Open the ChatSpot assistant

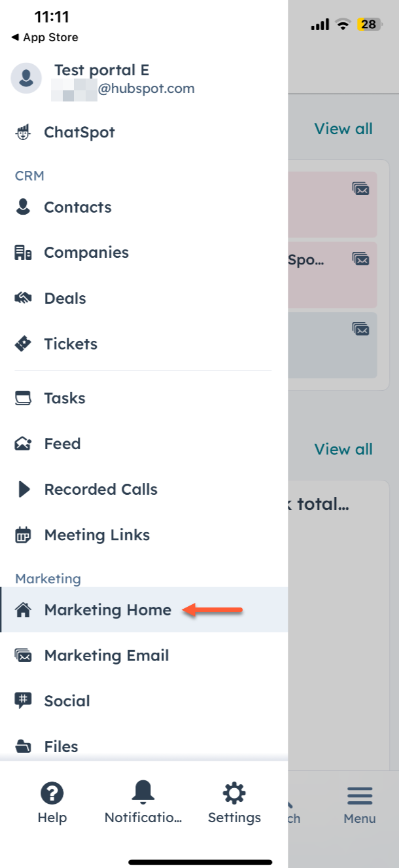pyautogui.click(x=78, y=132)
